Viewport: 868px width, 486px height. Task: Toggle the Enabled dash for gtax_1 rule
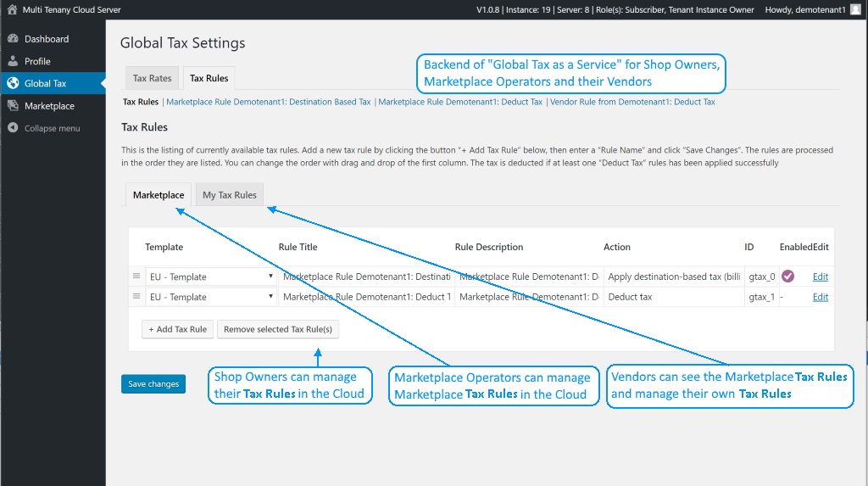782,297
